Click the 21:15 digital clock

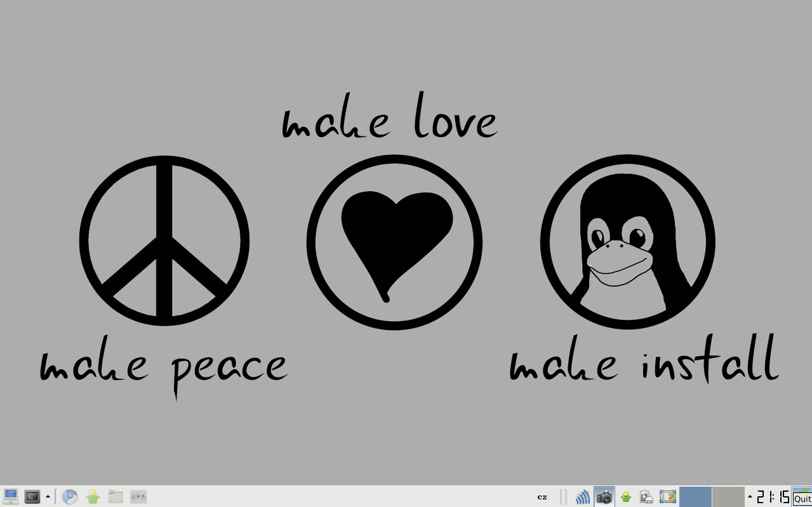(773, 497)
